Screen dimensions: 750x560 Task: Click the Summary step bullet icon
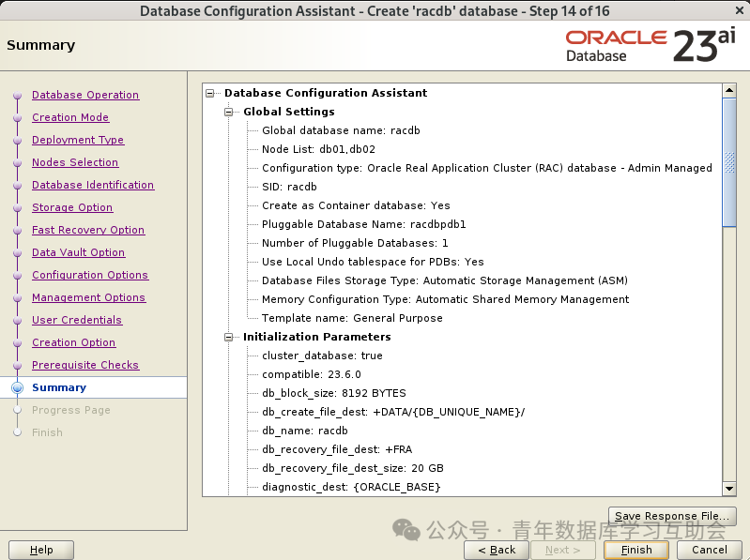tap(18, 387)
